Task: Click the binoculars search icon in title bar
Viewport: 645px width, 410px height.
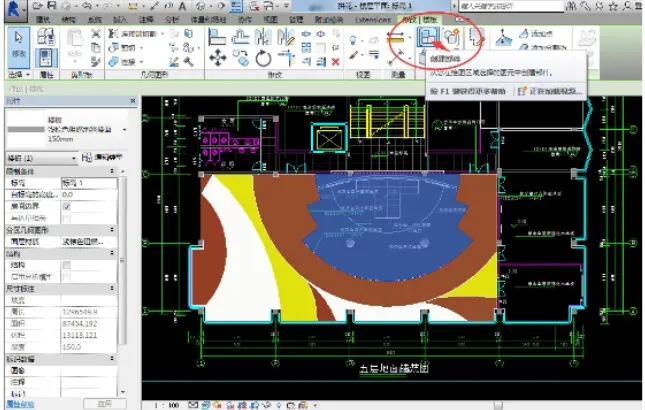Action: [x=571, y=6]
